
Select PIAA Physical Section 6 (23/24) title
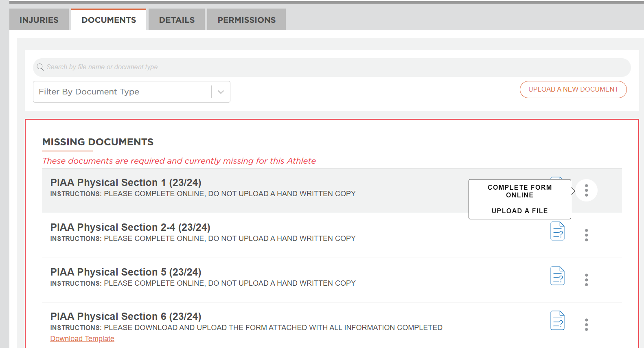pos(126,316)
